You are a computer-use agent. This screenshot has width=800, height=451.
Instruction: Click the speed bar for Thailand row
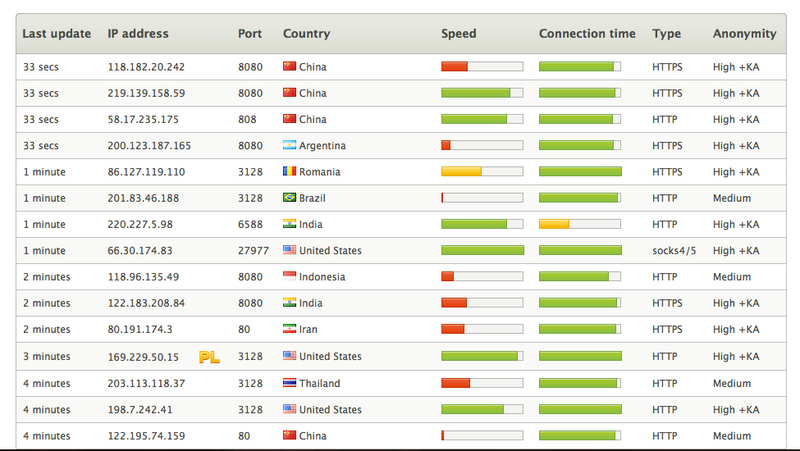tap(482, 383)
